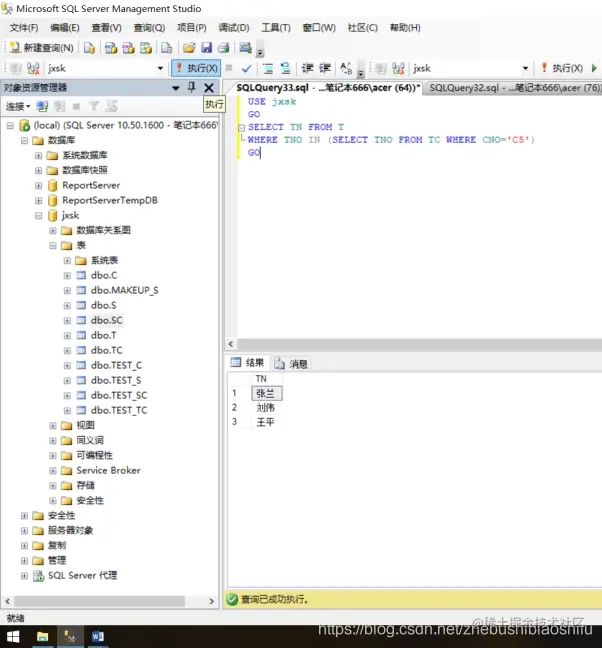The image size is (602, 648).
Task: Switch to the Messages (消息) tab
Action: coord(291,364)
